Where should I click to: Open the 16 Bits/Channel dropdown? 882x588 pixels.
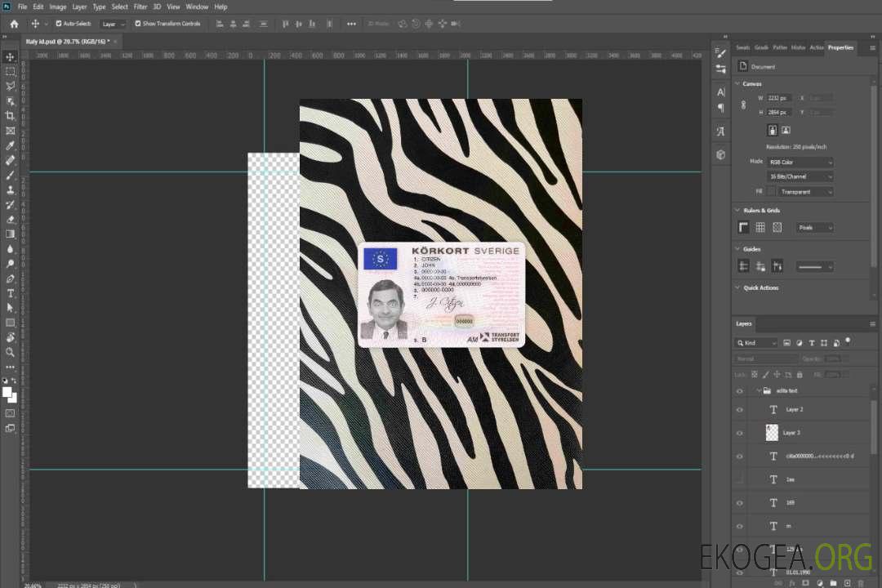click(800, 176)
